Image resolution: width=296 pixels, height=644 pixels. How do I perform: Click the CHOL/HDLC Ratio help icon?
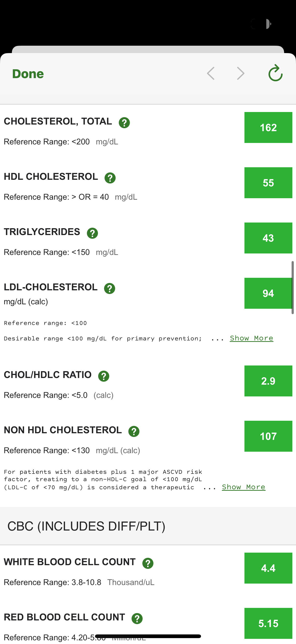click(x=104, y=376)
